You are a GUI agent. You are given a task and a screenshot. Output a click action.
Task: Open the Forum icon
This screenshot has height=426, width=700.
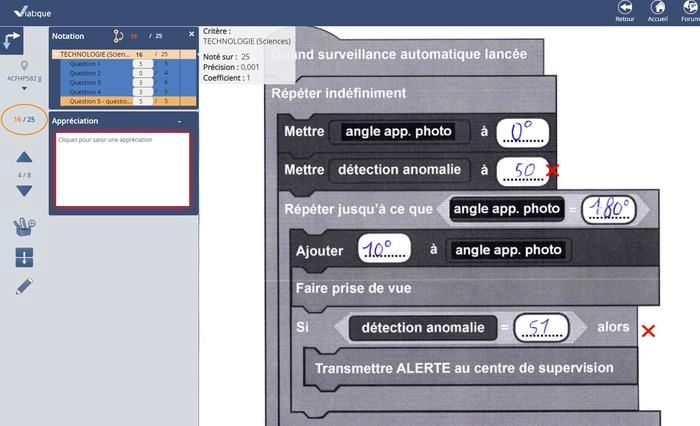pyautogui.click(x=690, y=8)
